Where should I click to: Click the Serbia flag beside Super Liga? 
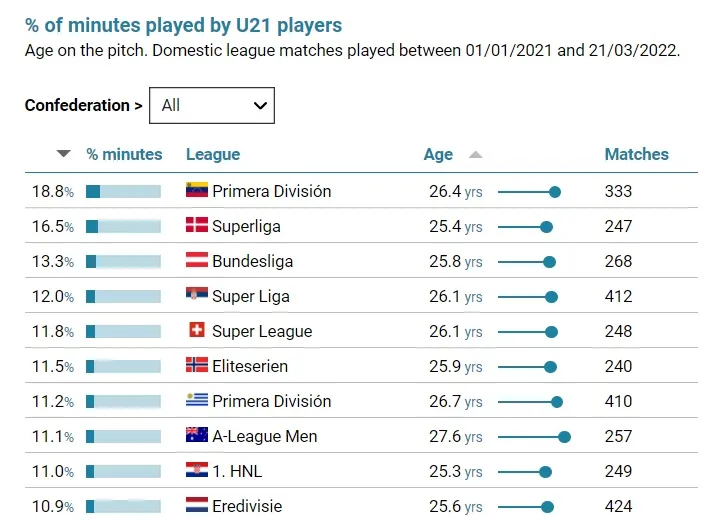[x=197, y=295]
